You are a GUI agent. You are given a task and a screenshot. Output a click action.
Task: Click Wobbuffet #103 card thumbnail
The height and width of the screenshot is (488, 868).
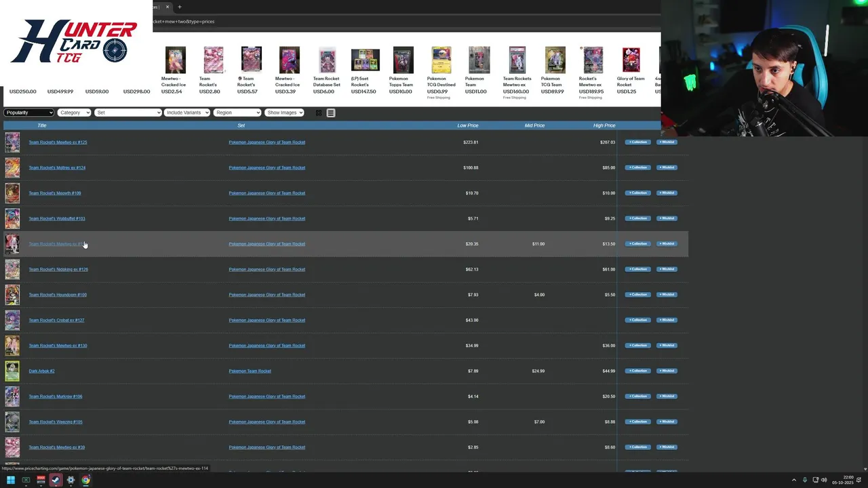coord(12,218)
